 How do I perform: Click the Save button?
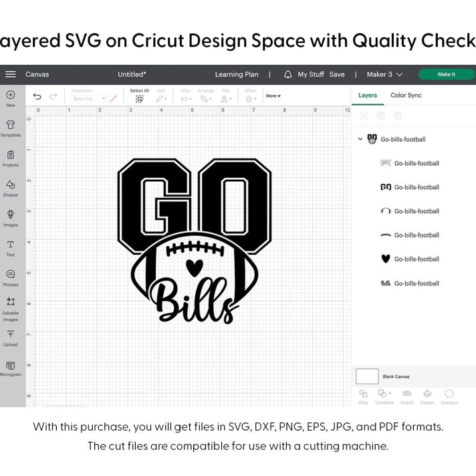coord(337,74)
